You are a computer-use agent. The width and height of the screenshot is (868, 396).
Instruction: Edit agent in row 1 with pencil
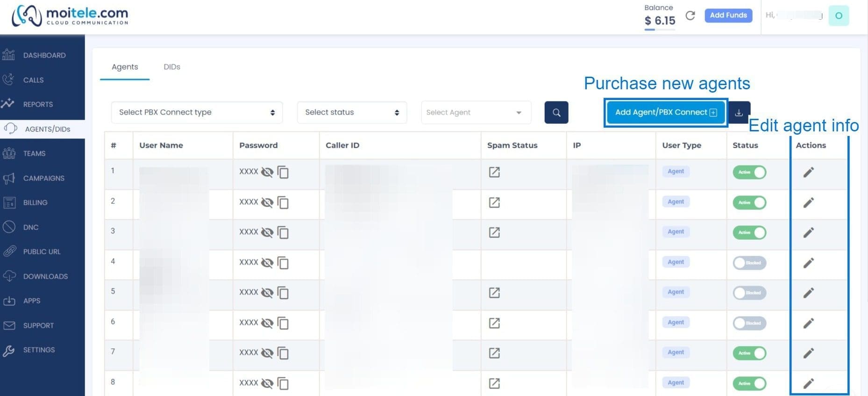809,173
